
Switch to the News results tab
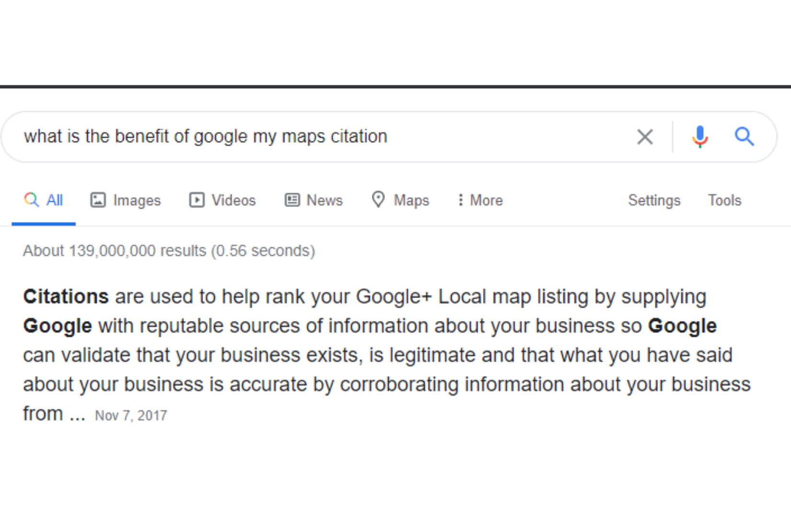tap(325, 200)
